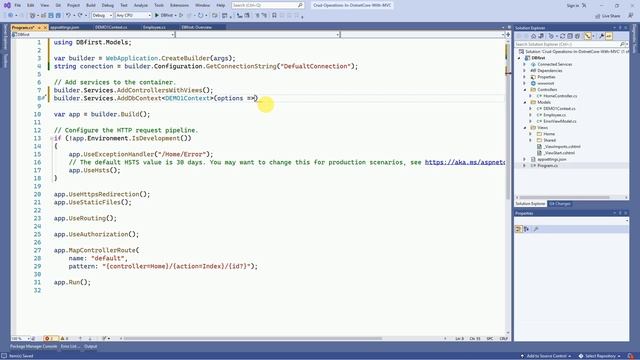The image size is (640, 360).
Task: Select _ViewStart.cshtml file
Action: (559, 153)
